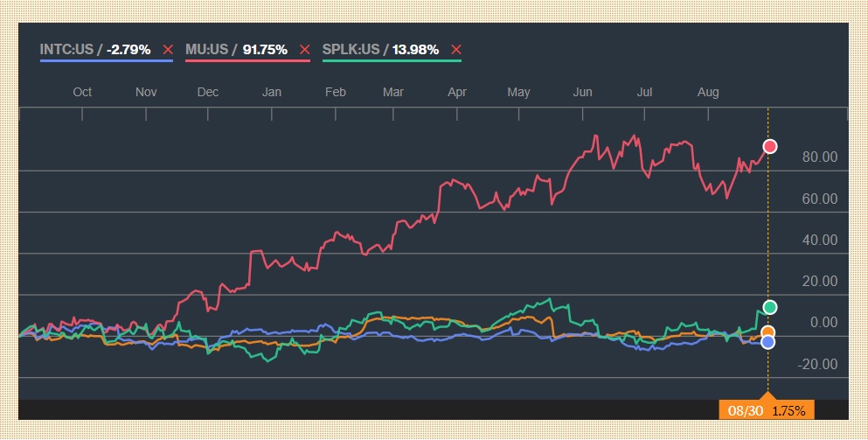This screenshot has width=868, height=440.
Task: Click the red MU legend color line
Action: click(247, 60)
